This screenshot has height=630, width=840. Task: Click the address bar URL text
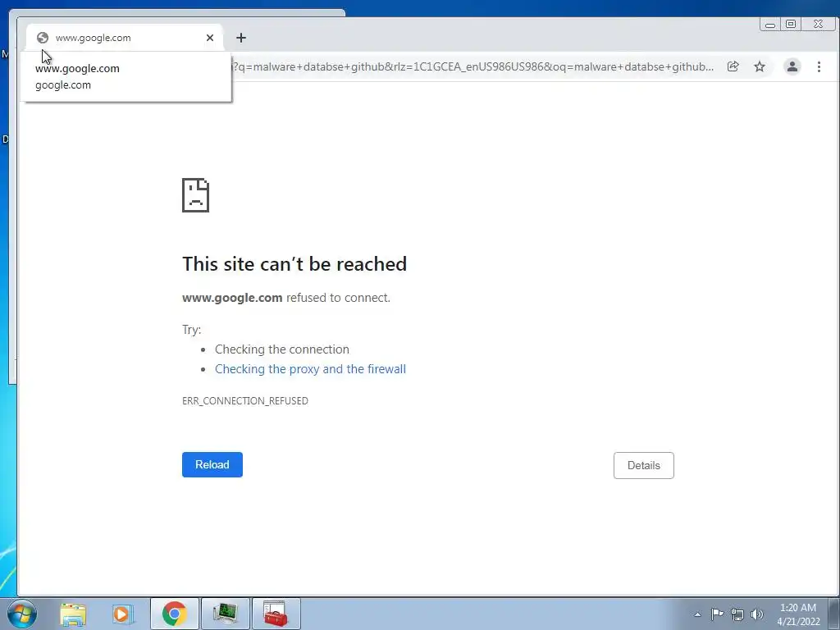tap(473, 66)
